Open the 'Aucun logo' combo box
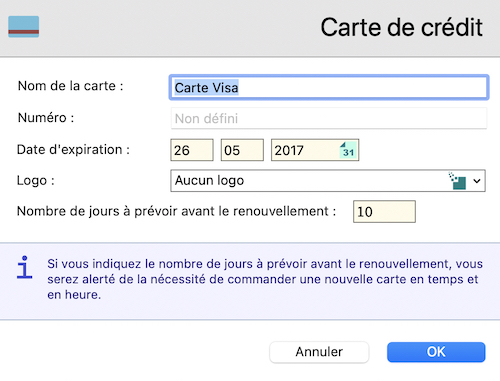500x381 pixels. tap(328, 181)
